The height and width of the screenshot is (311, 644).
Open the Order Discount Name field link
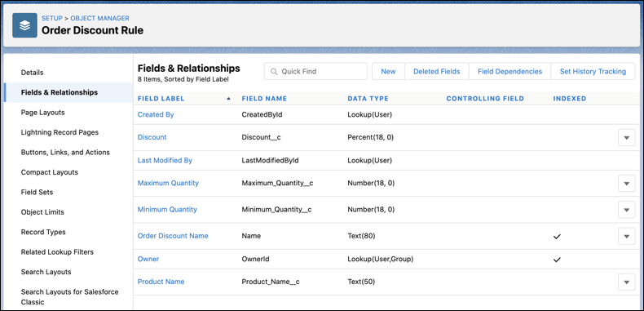173,236
